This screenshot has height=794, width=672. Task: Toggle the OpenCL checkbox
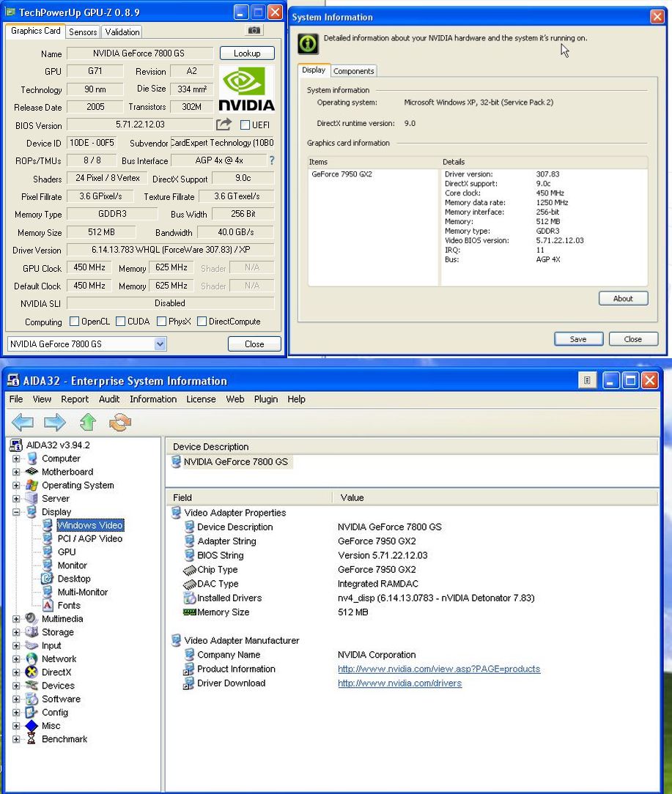[x=75, y=322]
